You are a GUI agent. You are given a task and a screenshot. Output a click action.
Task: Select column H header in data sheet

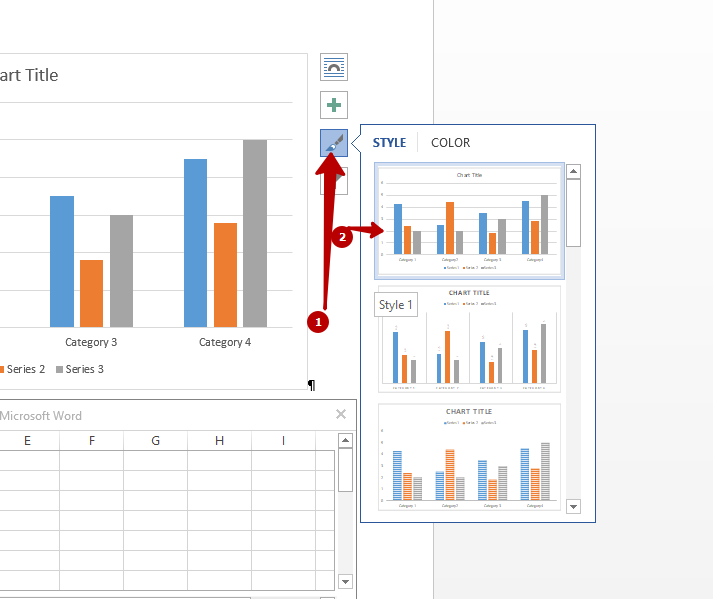click(x=220, y=441)
